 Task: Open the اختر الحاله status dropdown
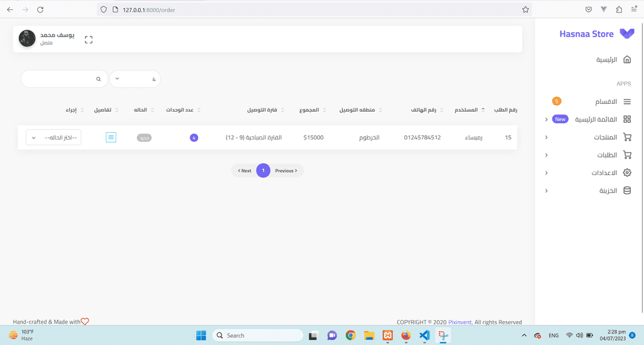(53, 137)
